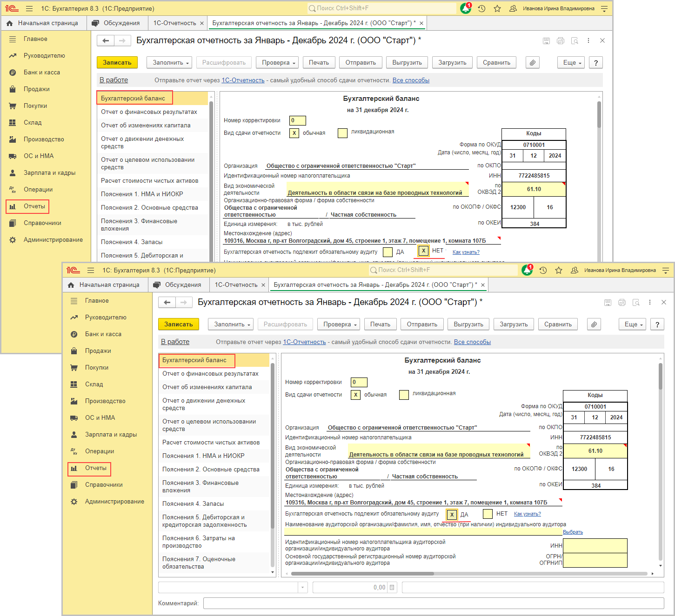Click Отправить button in front window
This screenshot has width=675, height=616.
tap(422, 324)
